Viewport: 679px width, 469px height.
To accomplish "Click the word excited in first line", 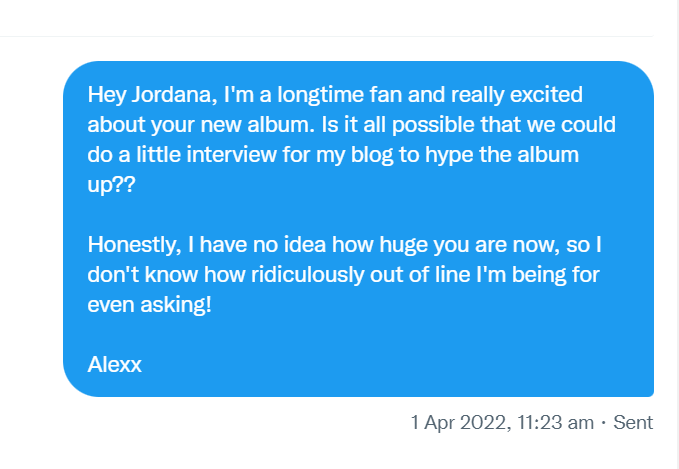I will point(549,95).
